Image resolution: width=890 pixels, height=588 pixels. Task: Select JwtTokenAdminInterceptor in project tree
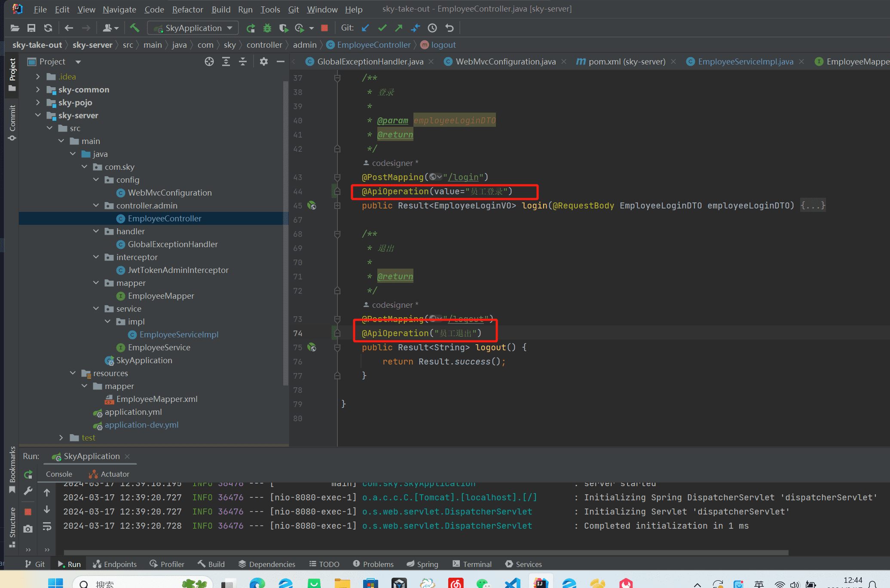tap(178, 270)
